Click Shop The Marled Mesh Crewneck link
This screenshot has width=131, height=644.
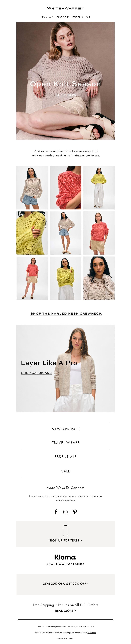(66, 313)
